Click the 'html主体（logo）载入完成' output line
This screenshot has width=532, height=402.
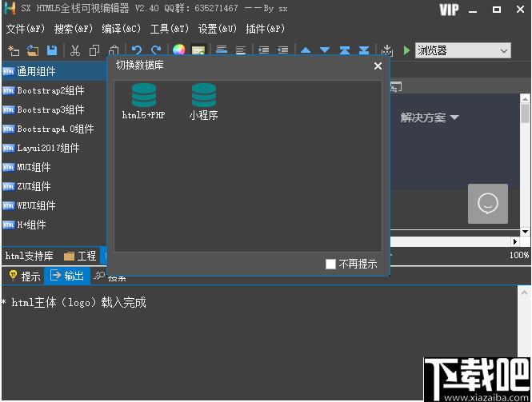point(78,302)
